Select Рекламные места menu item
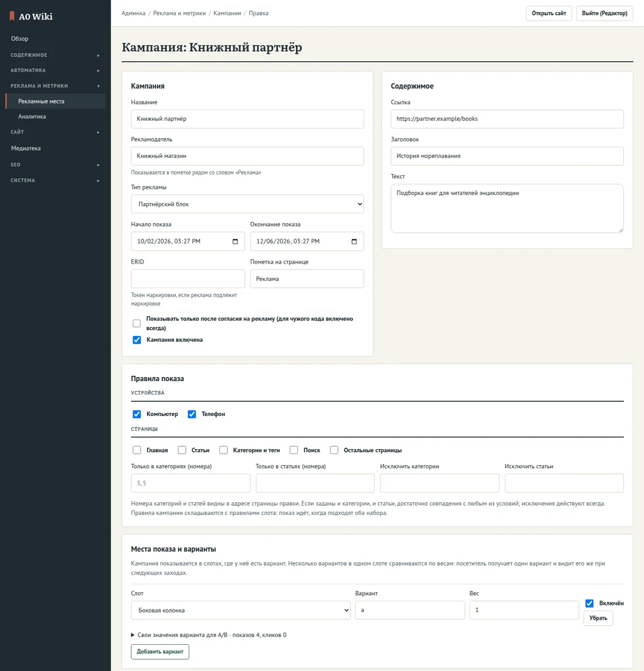The image size is (644, 671). (x=55, y=101)
